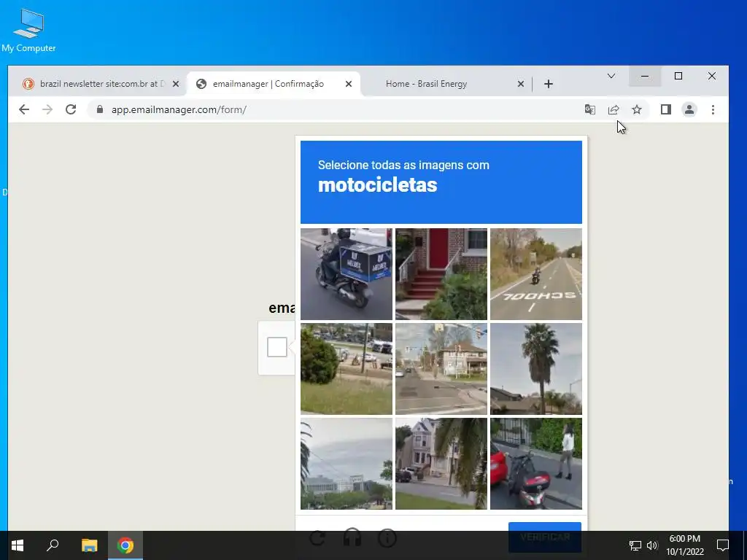Switch to the emailmanager Confirmação tab

click(274, 84)
